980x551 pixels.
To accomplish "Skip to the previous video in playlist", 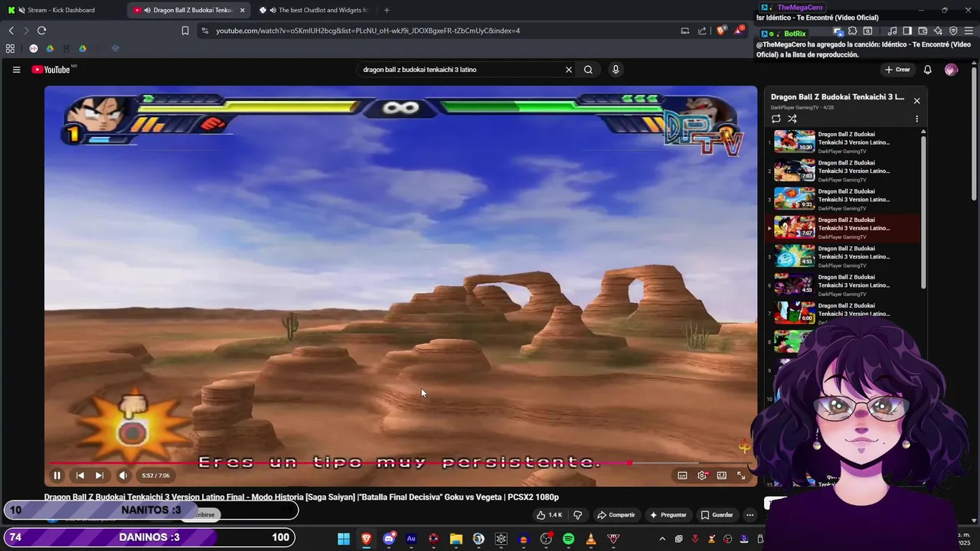I will 80,475.
